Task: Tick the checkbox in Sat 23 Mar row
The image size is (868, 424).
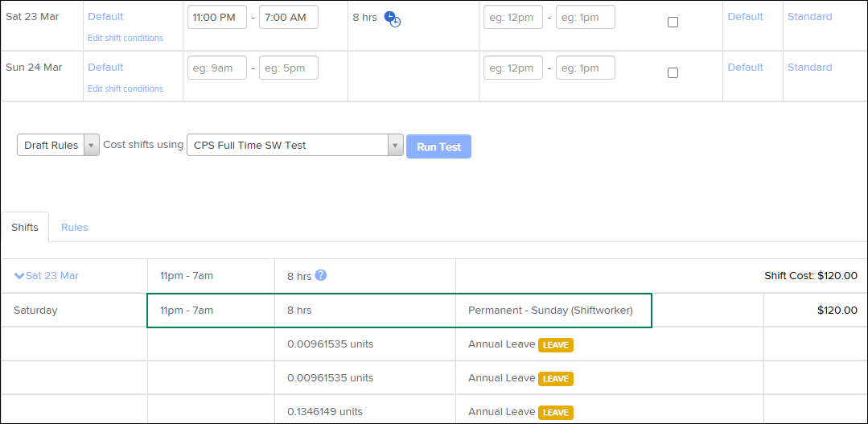Action: (673, 23)
